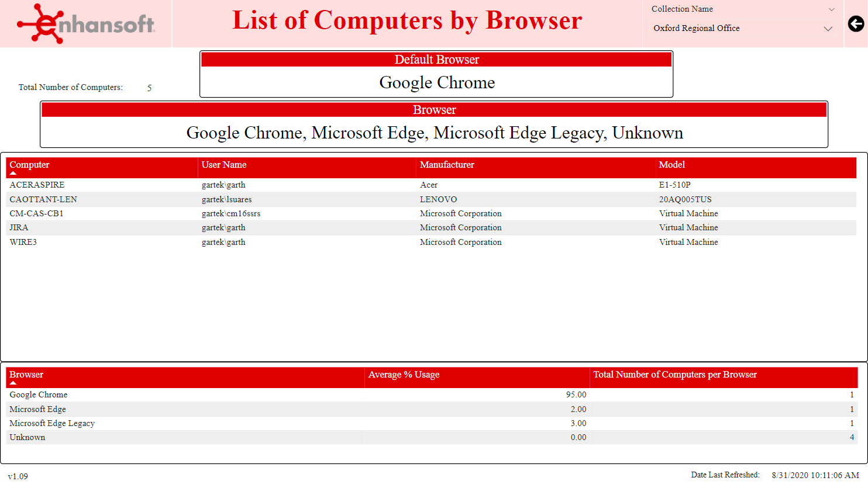Click the Default Browser card showing Google Chrome
868x488 pixels.
pyautogui.click(x=436, y=82)
